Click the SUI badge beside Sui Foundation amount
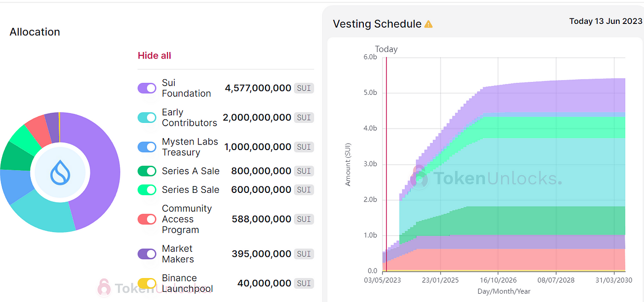Image resolution: width=644 pixels, height=302 pixels. pyautogui.click(x=304, y=88)
